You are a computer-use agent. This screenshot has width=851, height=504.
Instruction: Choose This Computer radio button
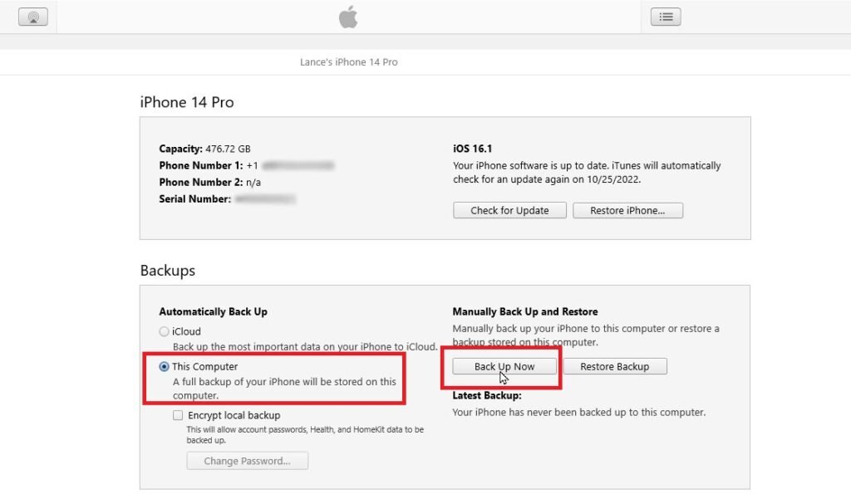(x=164, y=367)
